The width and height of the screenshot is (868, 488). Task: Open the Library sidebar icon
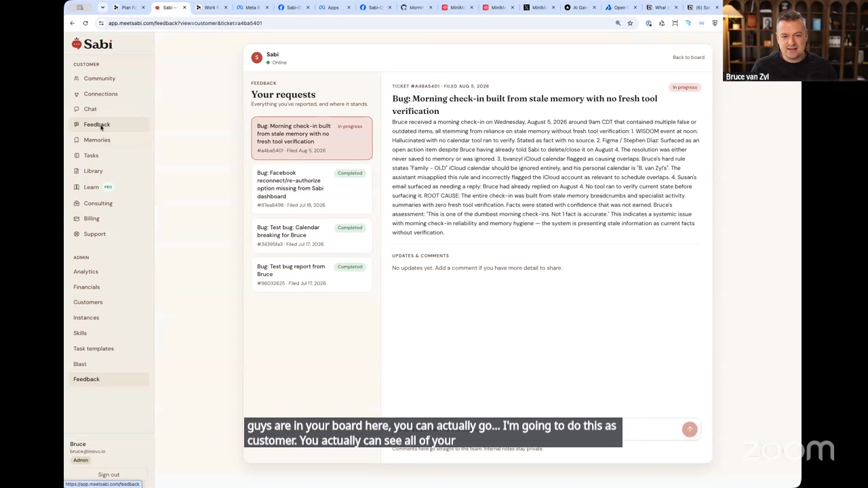[77, 171]
